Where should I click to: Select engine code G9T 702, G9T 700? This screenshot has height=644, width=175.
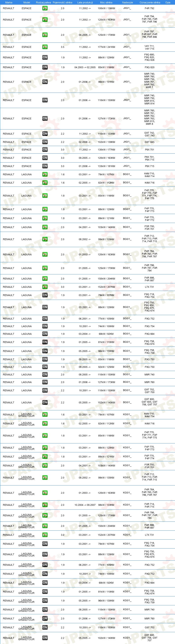tap(149, 391)
